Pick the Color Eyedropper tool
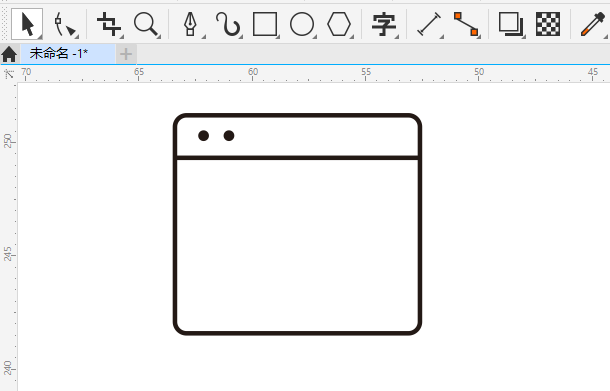This screenshot has width=610, height=391. (593, 25)
